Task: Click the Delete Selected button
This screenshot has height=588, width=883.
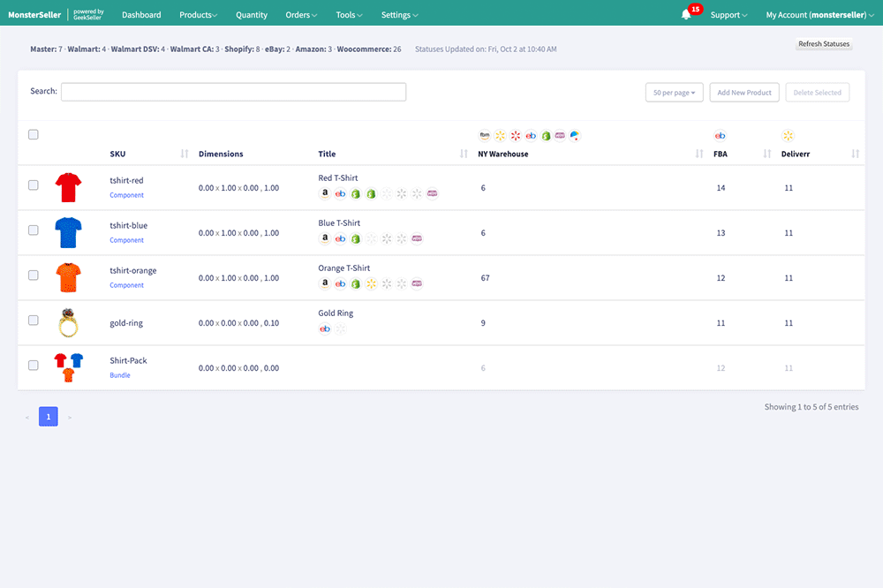Action: point(817,93)
